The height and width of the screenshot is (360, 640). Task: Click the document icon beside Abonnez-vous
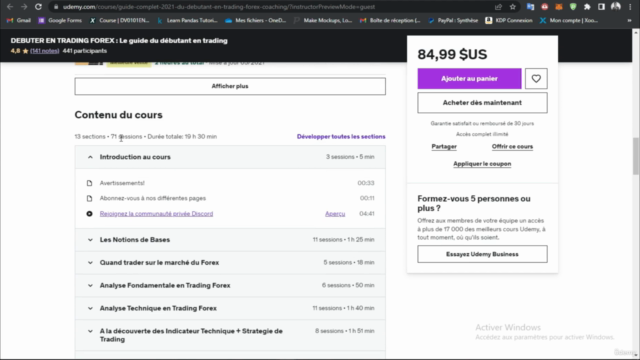tap(89, 198)
